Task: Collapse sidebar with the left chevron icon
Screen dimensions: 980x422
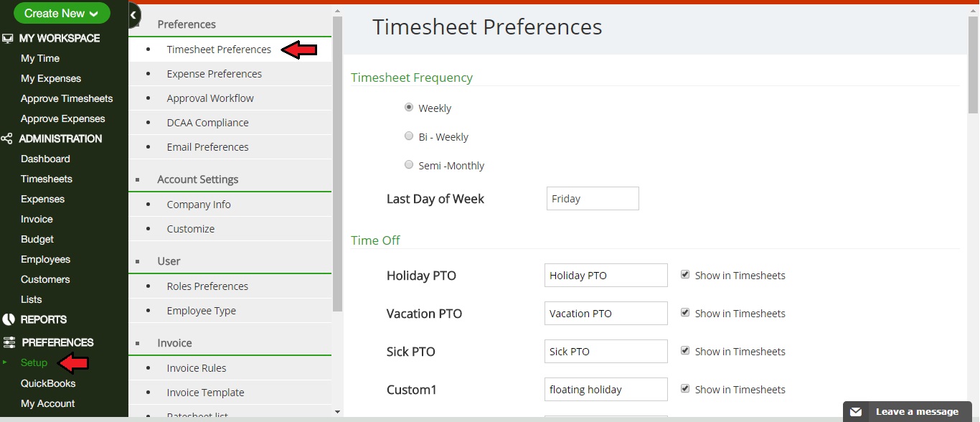Action: [133, 14]
